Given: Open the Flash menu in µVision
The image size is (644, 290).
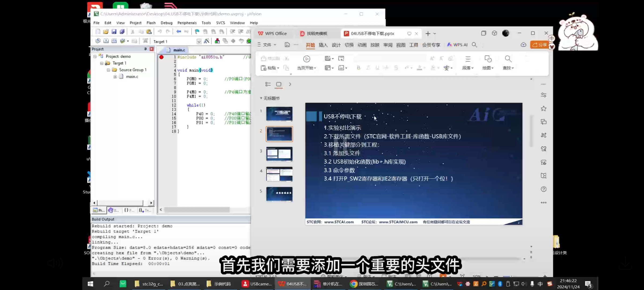Looking at the screenshot, I should [x=151, y=23].
